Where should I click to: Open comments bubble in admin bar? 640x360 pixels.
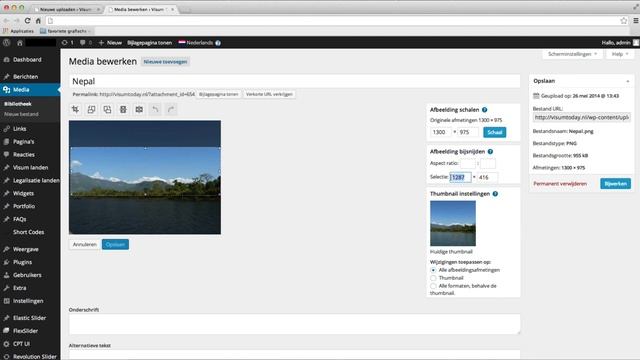[86, 42]
